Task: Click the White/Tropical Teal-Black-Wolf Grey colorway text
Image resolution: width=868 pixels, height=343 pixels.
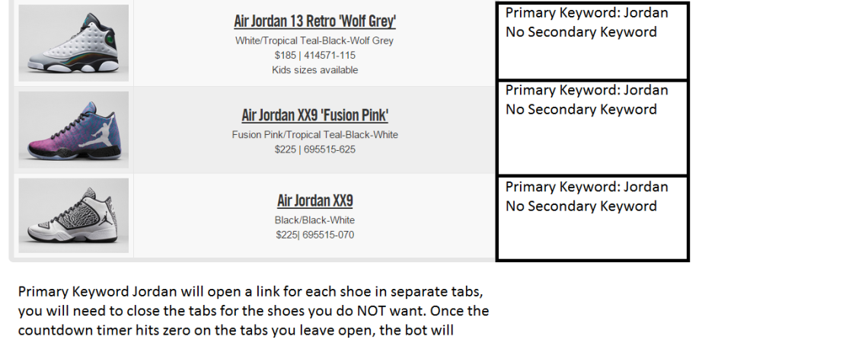Action: (x=314, y=40)
